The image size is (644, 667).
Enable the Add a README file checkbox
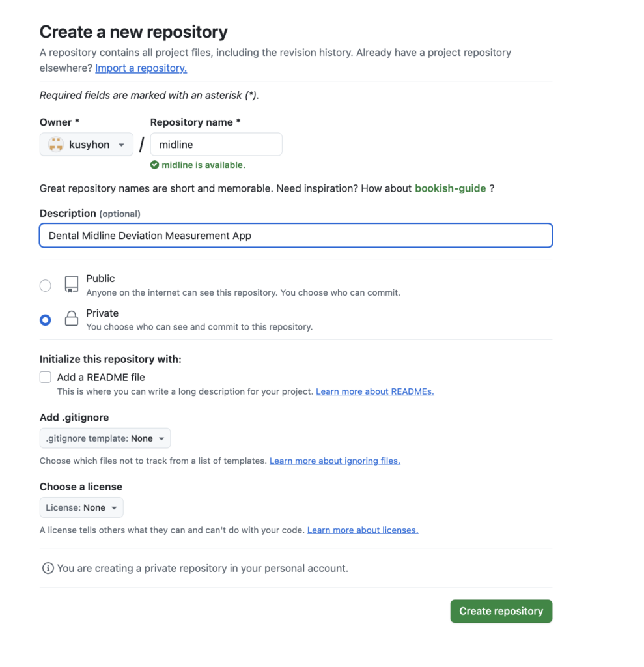[46, 377]
